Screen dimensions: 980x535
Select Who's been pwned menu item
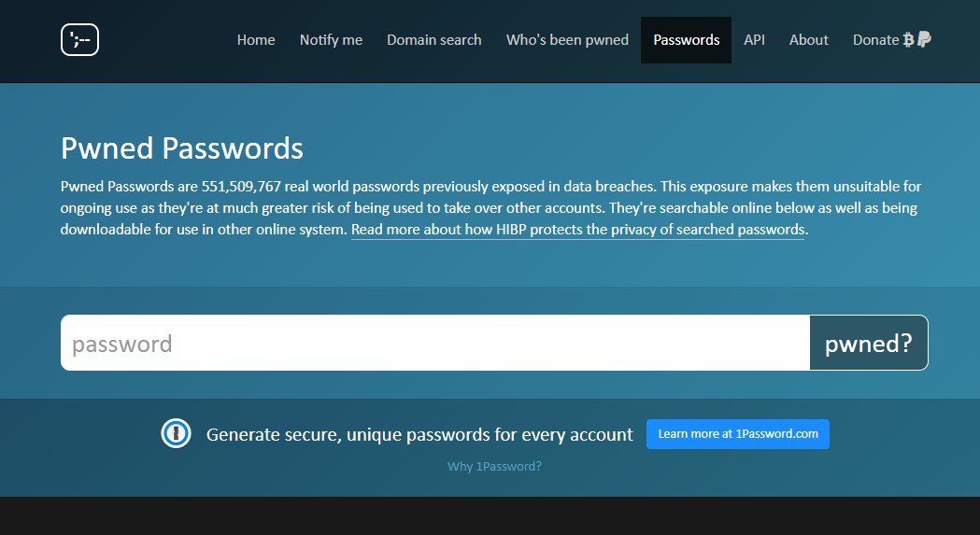pos(567,40)
